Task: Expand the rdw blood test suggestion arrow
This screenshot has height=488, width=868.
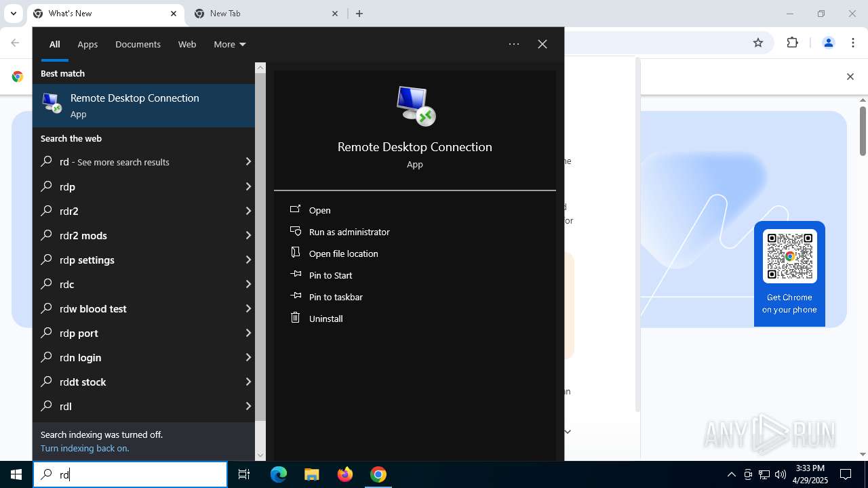Action: click(x=248, y=308)
